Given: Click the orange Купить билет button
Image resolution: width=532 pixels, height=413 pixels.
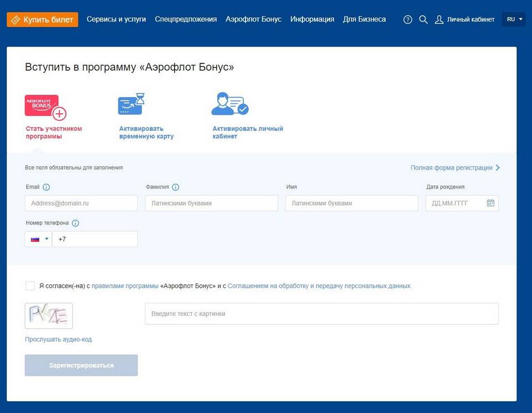Looking at the screenshot, I should pyautogui.click(x=43, y=20).
